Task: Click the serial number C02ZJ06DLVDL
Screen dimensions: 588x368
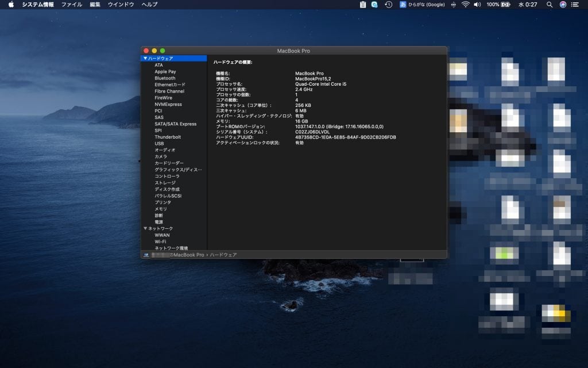Action: click(x=312, y=132)
